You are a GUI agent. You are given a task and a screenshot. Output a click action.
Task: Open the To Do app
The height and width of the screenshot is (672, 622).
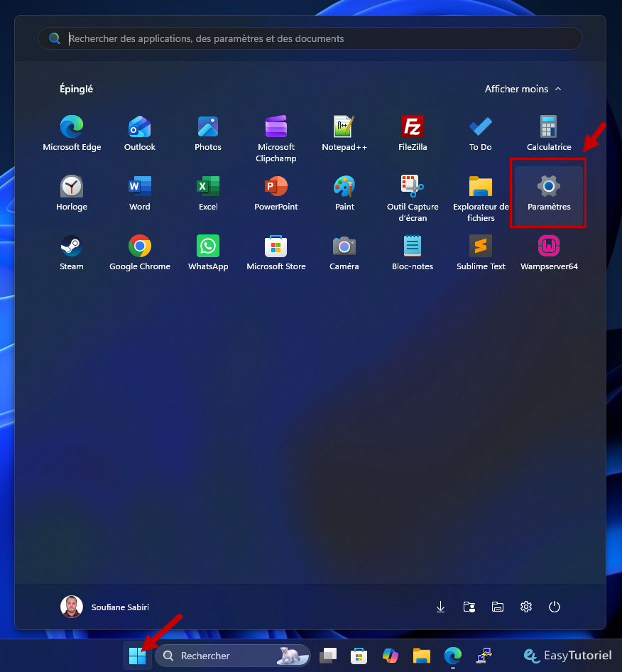481,134
